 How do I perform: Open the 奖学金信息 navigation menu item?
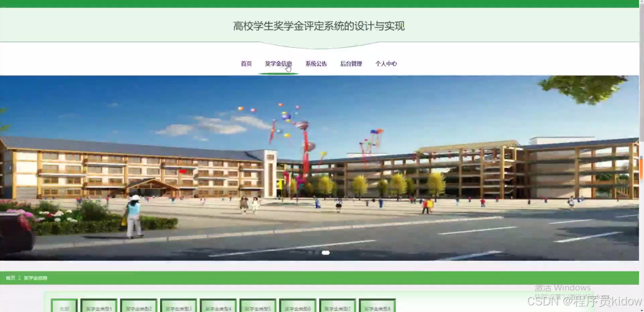pyautogui.click(x=278, y=64)
